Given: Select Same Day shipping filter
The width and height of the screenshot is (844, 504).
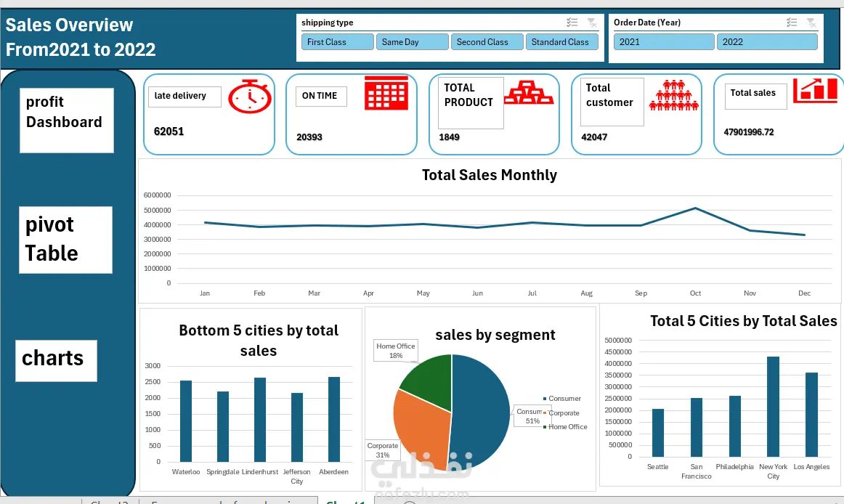Looking at the screenshot, I should click(413, 42).
